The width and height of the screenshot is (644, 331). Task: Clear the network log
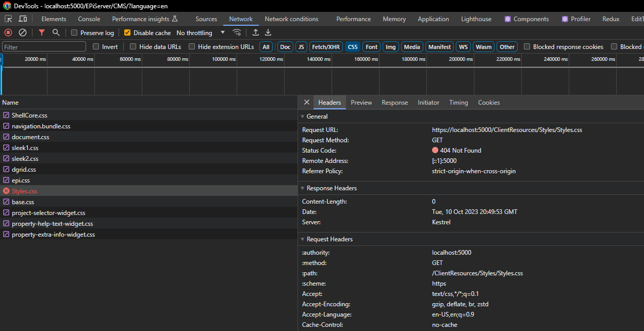(23, 32)
